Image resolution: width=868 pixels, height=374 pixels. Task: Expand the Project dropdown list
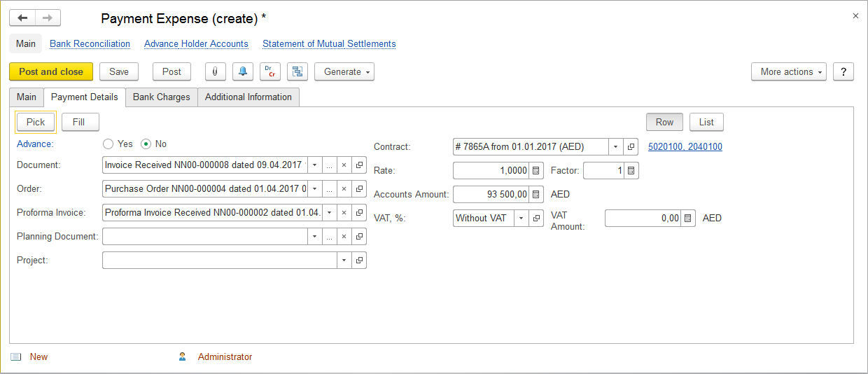[x=344, y=261]
